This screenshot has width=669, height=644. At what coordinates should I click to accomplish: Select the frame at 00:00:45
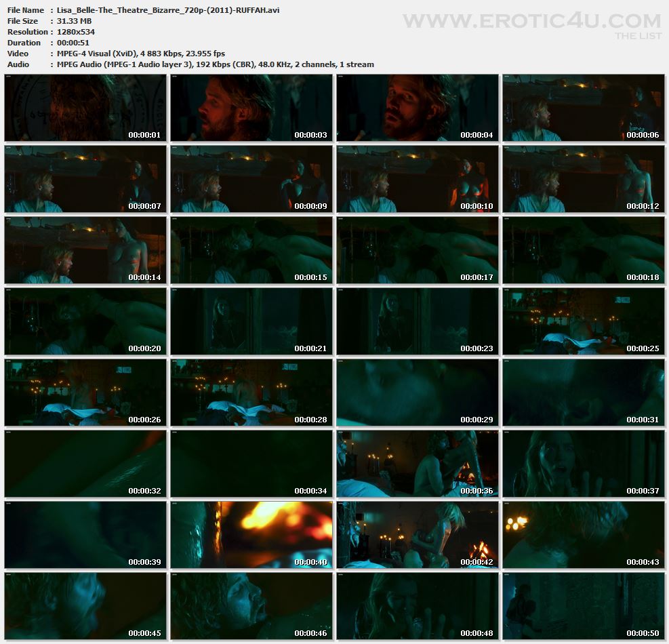(85, 607)
